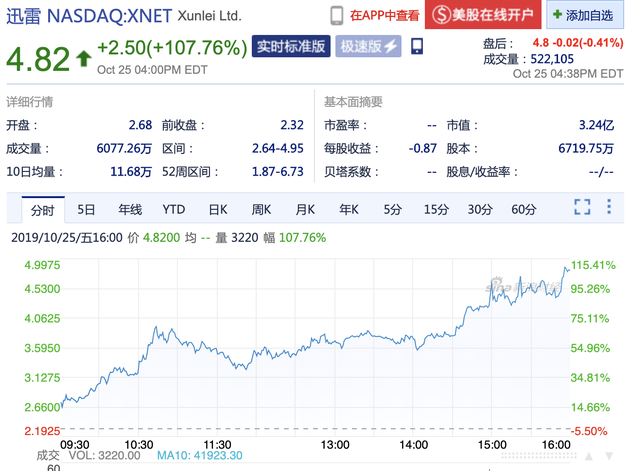The height and width of the screenshot is (471, 630).
Task: Click the mobile icon next to 极速版
Action: point(417,46)
